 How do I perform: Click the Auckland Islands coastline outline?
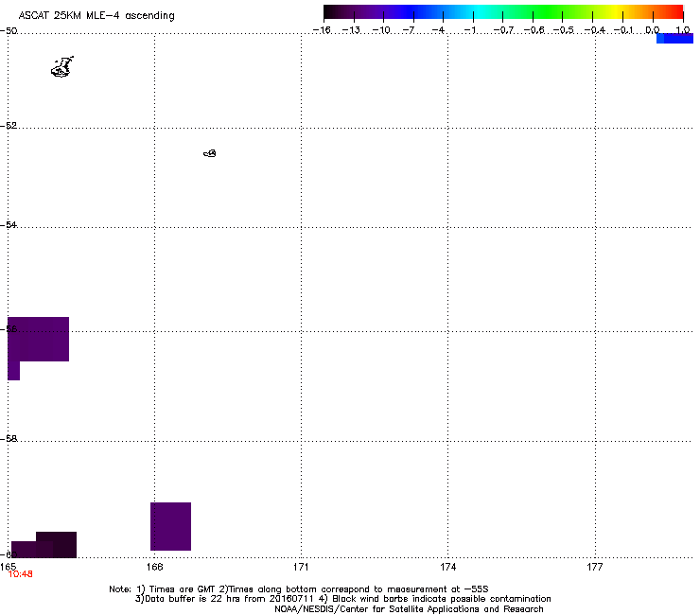click(x=62, y=67)
